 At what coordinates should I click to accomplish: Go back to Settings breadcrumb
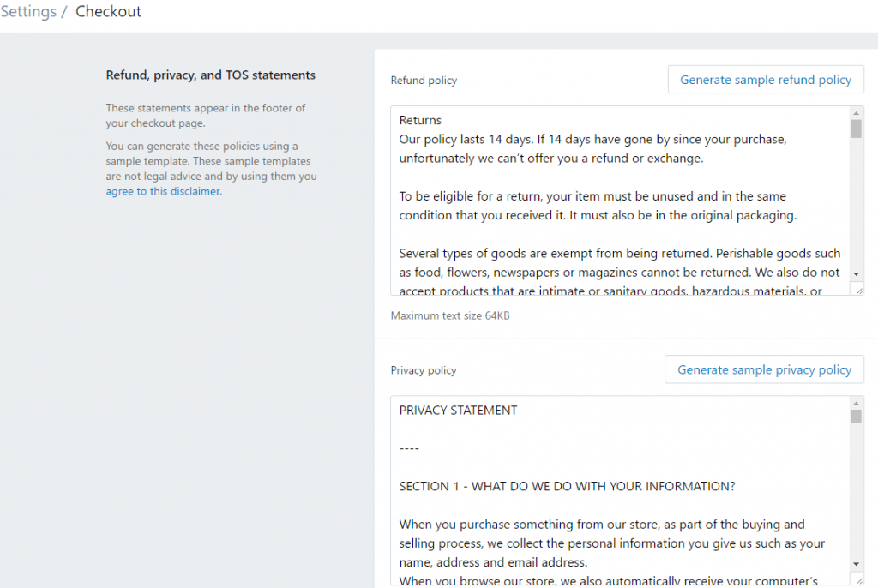28,12
